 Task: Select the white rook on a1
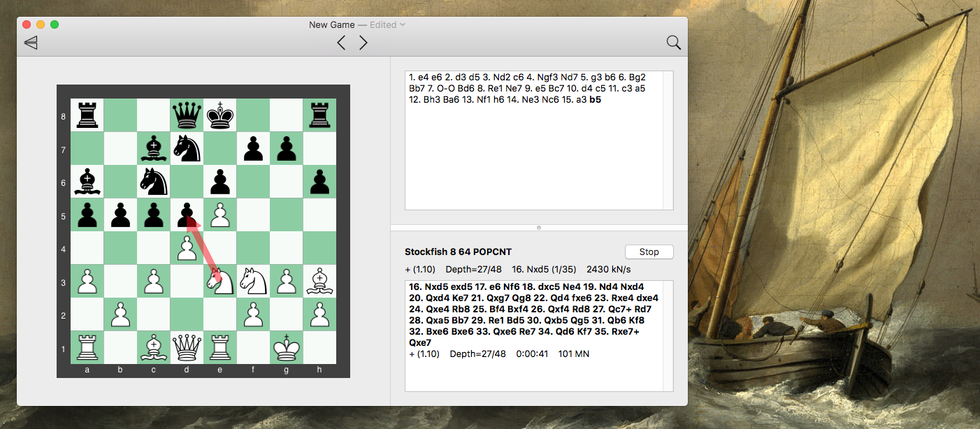coord(87,347)
